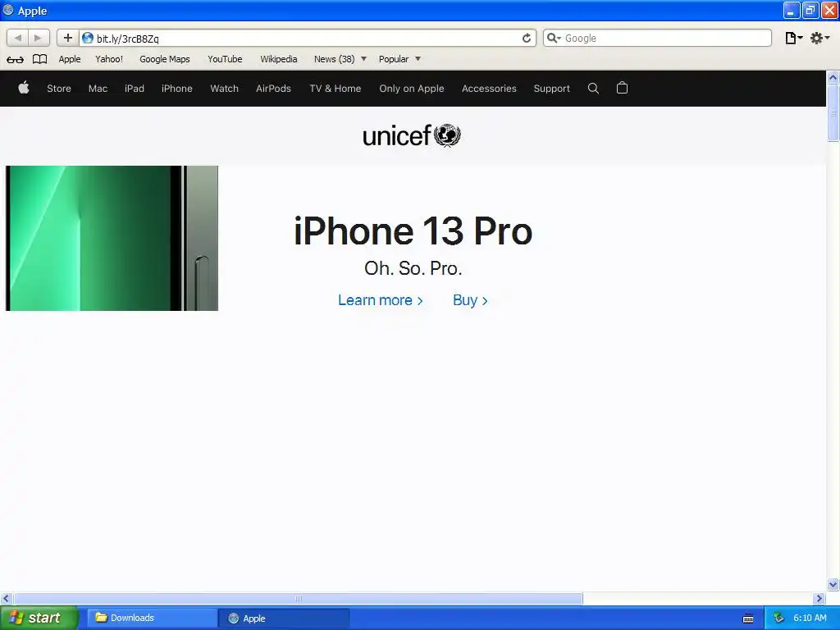
Task: Click the horizontal scrollbar right arrow
Action: (x=819, y=598)
